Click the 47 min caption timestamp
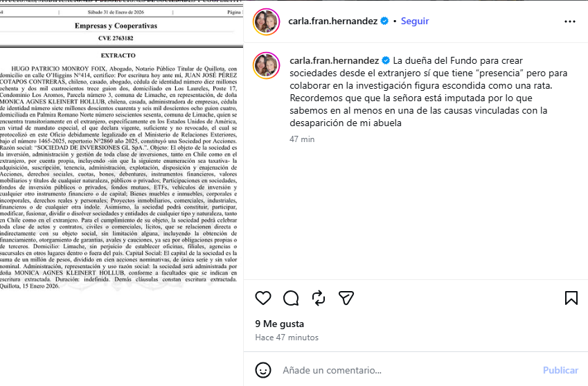The height and width of the screenshot is (386, 588). (x=302, y=139)
